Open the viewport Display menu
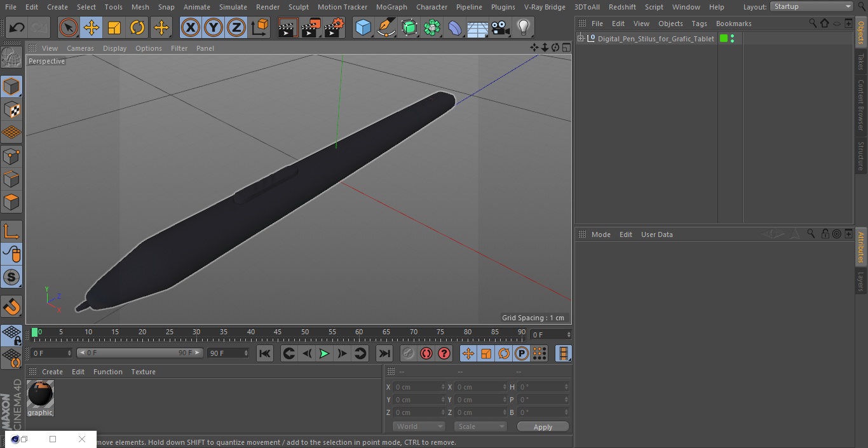The image size is (868, 448). (114, 48)
